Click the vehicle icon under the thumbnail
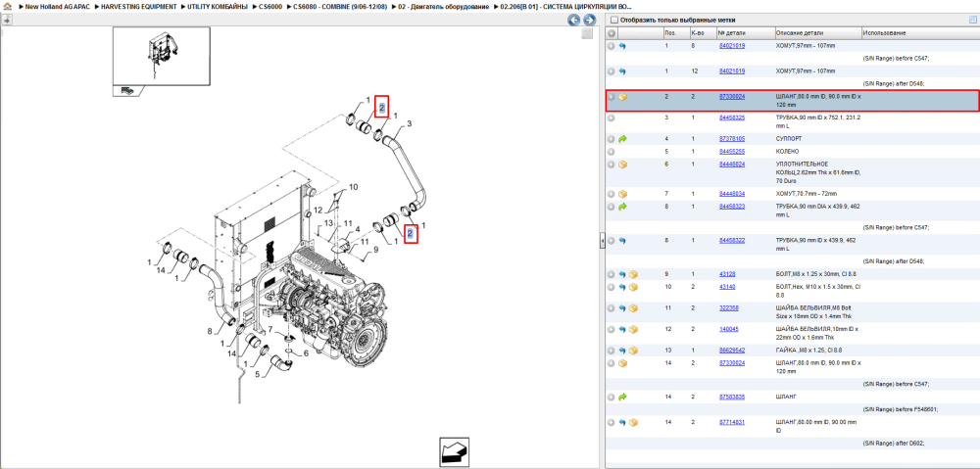This screenshot has height=469, width=980. (127, 90)
